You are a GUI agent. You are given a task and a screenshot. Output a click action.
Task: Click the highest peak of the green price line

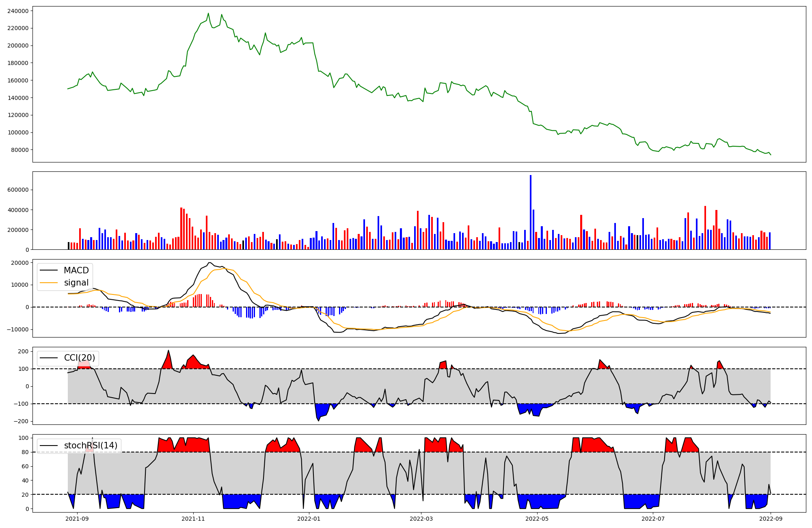tap(208, 13)
